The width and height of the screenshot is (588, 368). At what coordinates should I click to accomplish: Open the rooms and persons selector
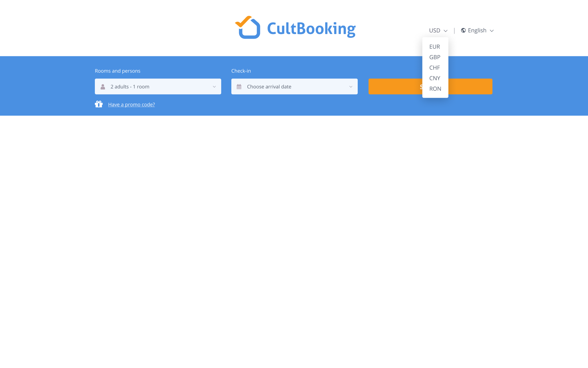tap(158, 86)
